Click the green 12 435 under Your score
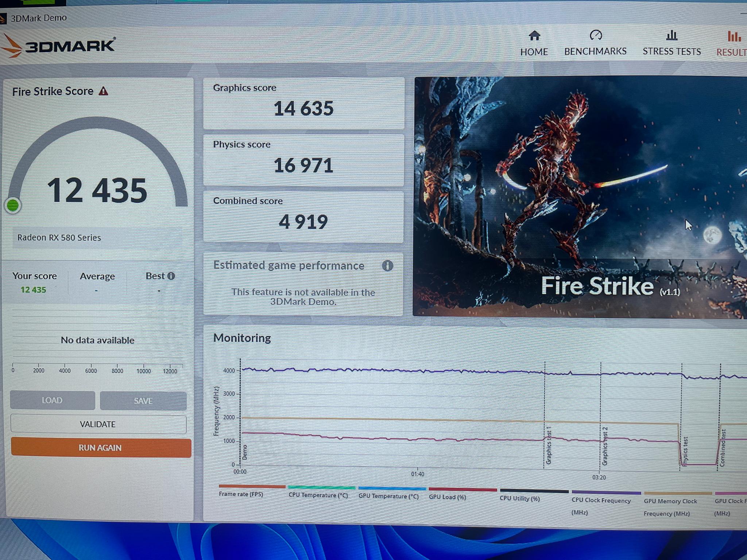This screenshot has height=560, width=747. click(x=33, y=290)
